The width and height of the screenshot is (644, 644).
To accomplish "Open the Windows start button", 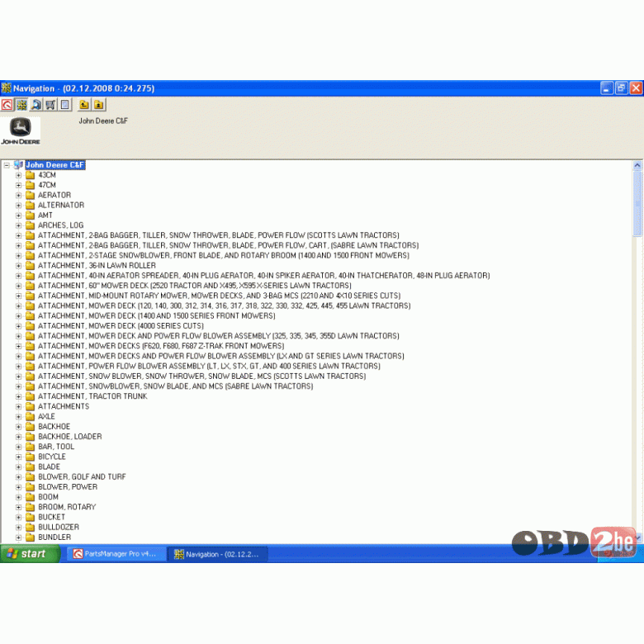I will tap(30, 554).
